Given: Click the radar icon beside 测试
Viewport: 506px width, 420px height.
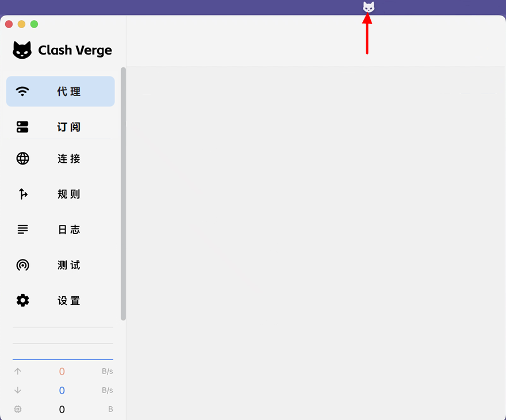Looking at the screenshot, I should pyautogui.click(x=22, y=265).
